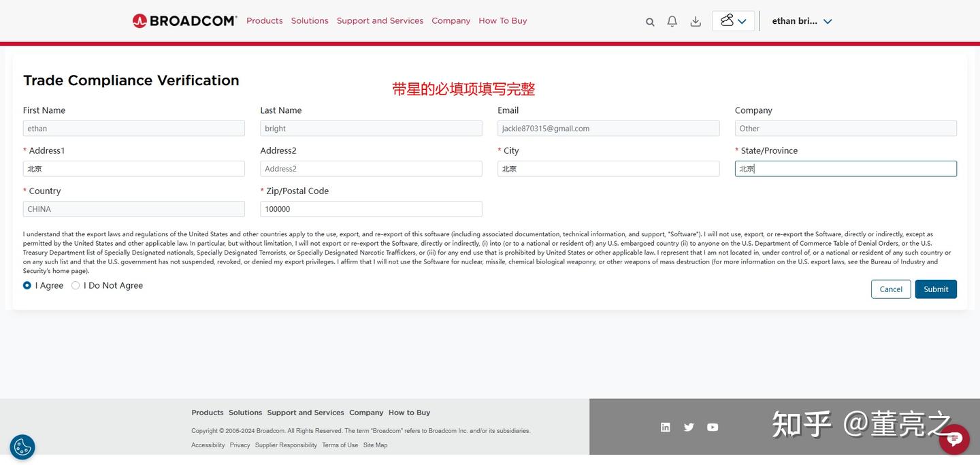980x465 pixels.
Task: Expand the cloud selector chevron
Action: click(742, 21)
